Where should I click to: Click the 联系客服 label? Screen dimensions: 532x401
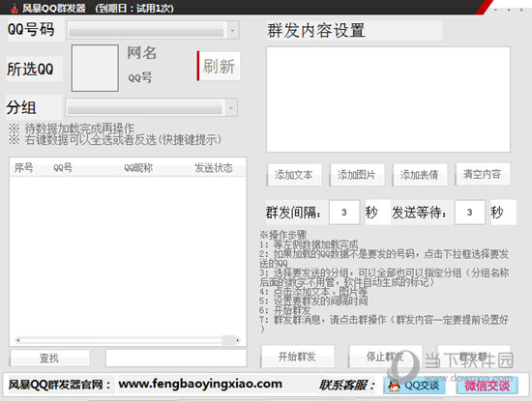[346, 386]
